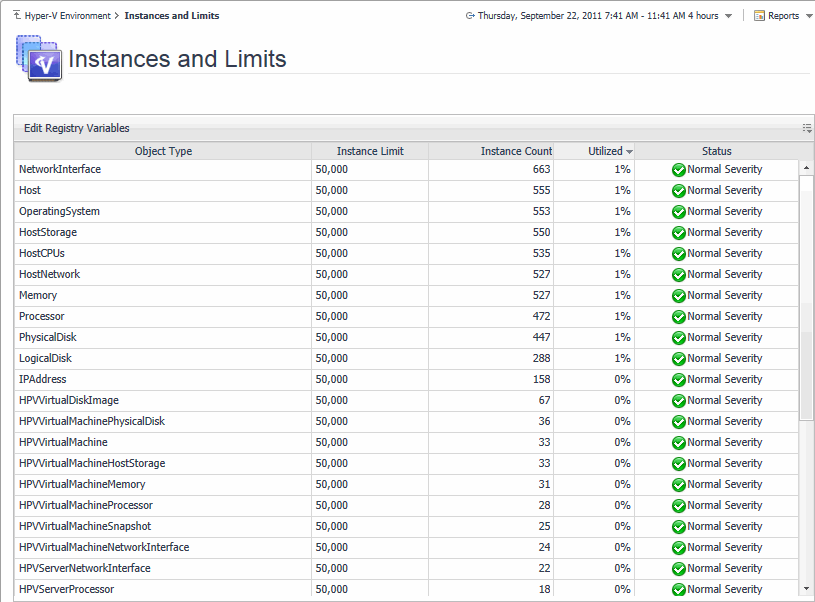Sort by the Instance Limit column header
This screenshot has width=815, height=602.
[x=370, y=151]
